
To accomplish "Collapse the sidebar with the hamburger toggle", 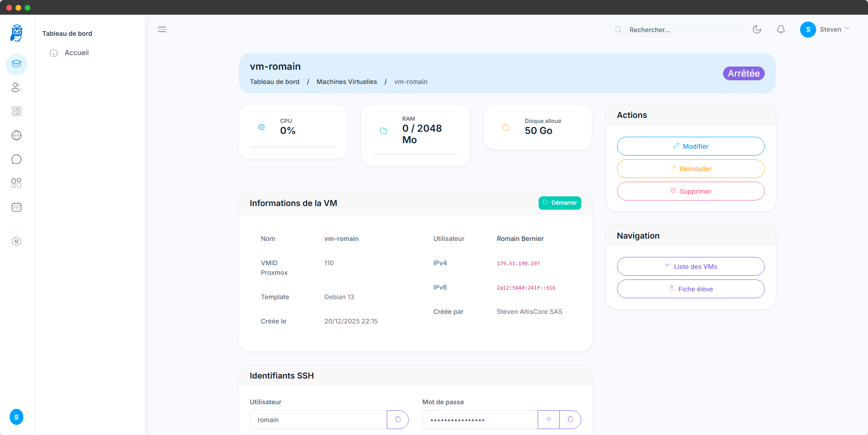I will tap(161, 29).
